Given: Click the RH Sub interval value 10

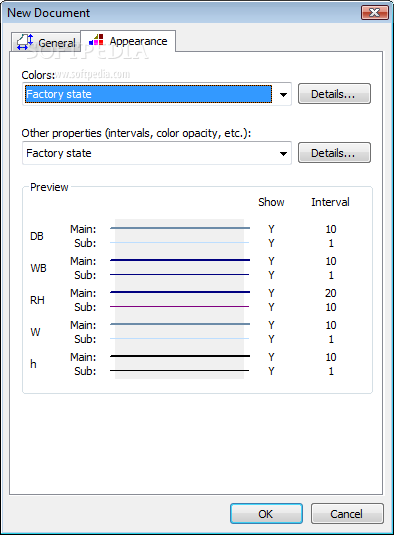Looking at the screenshot, I should (331, 307).
